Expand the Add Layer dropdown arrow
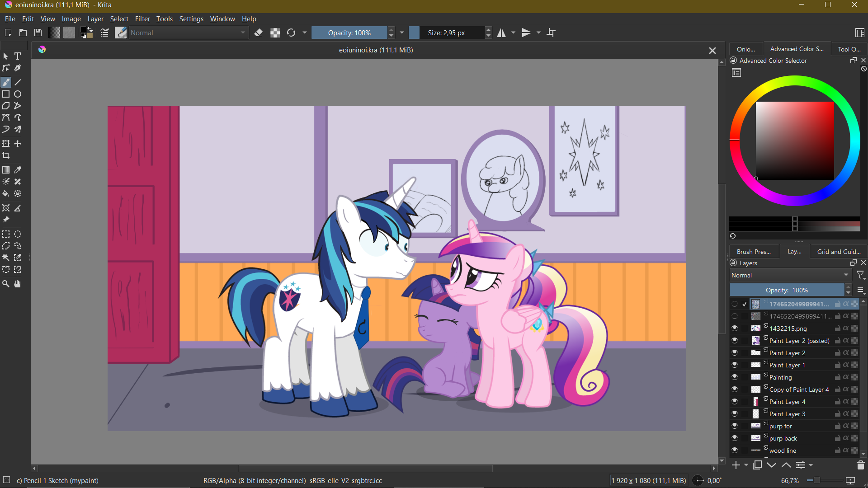 coord(746,465)
